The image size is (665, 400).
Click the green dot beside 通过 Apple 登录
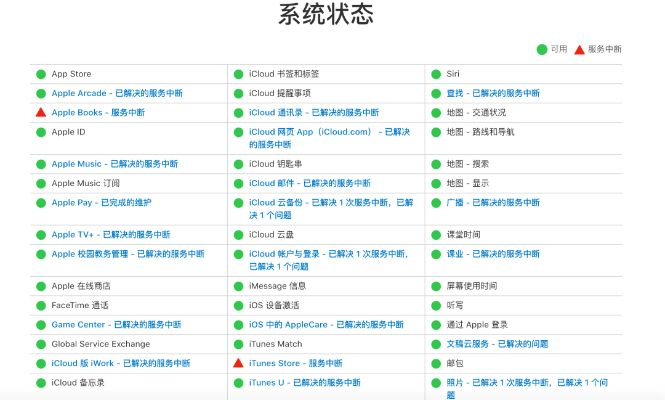point(436,325)
